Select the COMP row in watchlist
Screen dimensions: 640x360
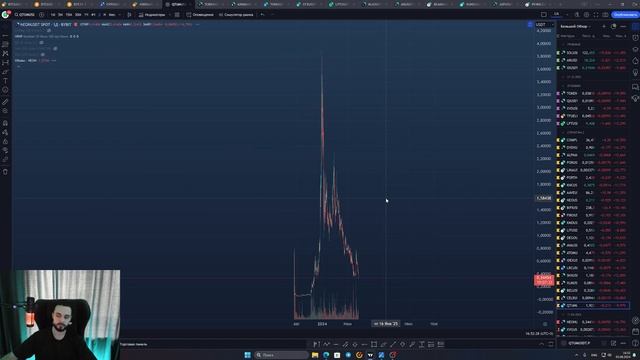[593, 140]
